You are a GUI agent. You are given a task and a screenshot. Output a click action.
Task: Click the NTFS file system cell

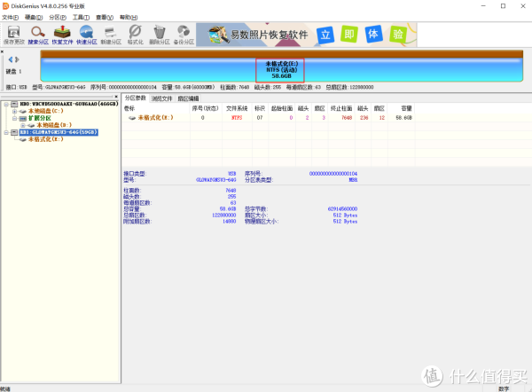click(x=237, y=118)
